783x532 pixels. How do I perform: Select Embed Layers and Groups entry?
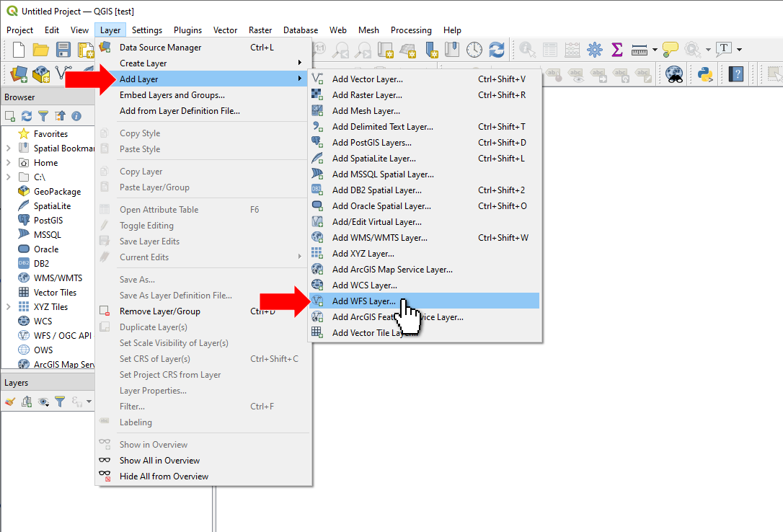pyautogui.click(x=203, y=95)
